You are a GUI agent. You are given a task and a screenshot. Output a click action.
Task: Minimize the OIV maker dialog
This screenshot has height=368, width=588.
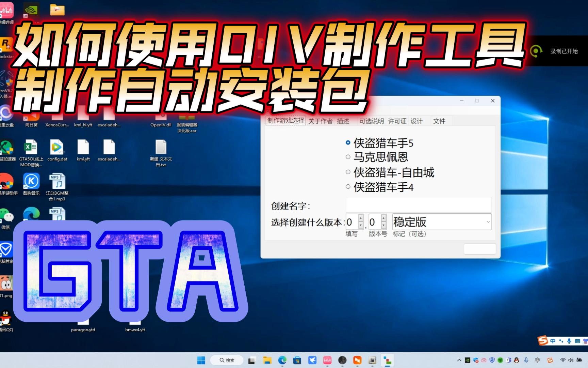(462, 101)
